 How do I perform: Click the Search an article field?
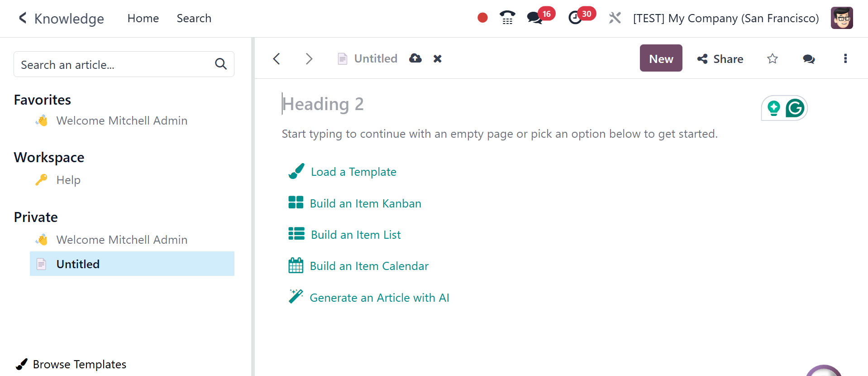click(x=115, y=65)
